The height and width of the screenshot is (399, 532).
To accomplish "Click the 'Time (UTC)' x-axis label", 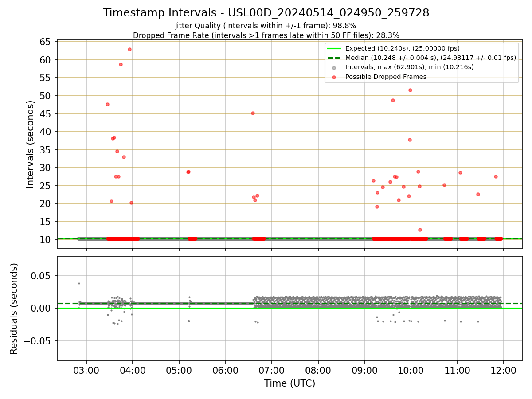I will [x=289, y=383].
